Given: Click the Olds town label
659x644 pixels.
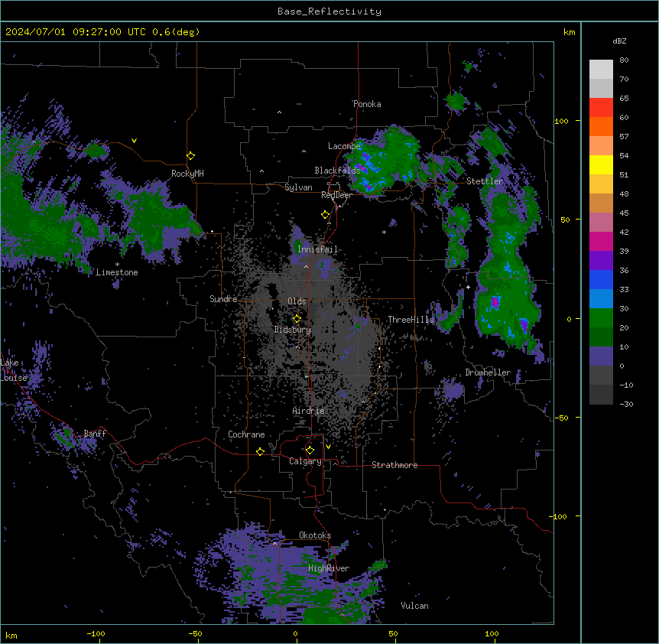Looking at the screenshot, I should point(297,301).
